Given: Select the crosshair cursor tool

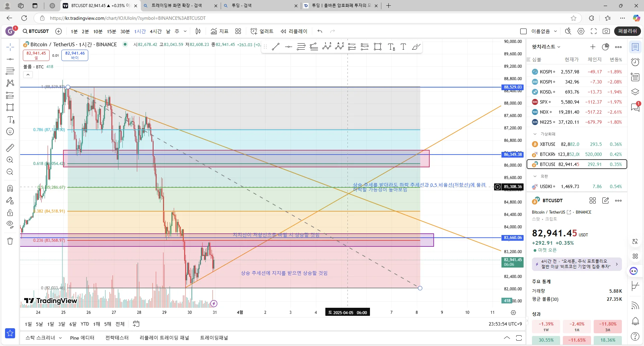Looking at the screenshot, I should coord(10,47).
